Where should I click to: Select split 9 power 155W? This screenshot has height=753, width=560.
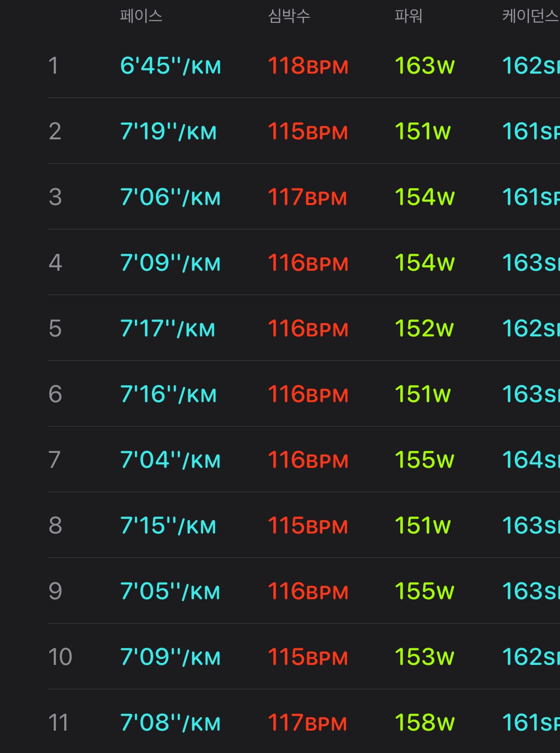pyautogui.click(x=425, y=591)
